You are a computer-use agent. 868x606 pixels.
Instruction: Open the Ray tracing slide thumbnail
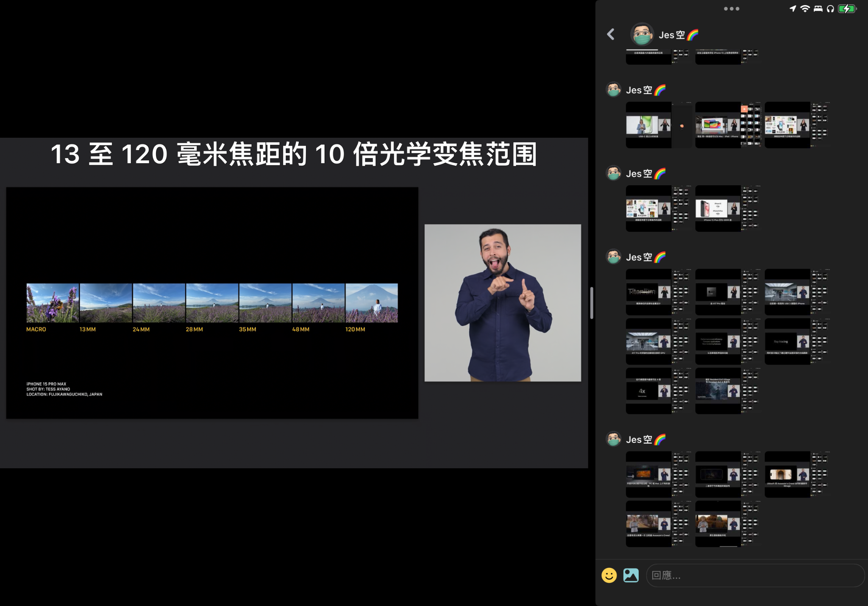pyautogui.click(x=797, y=341)
